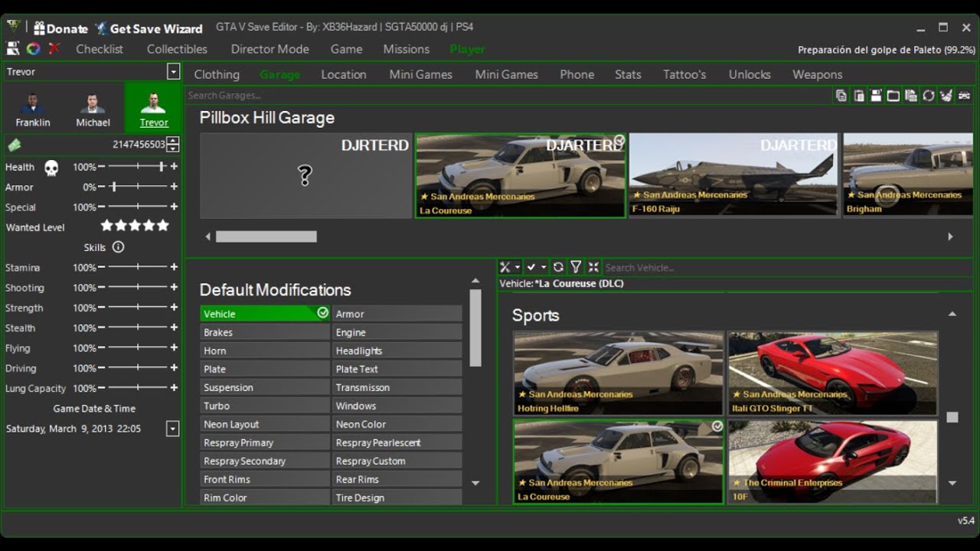This screenshot has height=551, width=980.
Task: Select the Itali GTO Stinger TT thumbnail
Action: click(x=833, y=373)
